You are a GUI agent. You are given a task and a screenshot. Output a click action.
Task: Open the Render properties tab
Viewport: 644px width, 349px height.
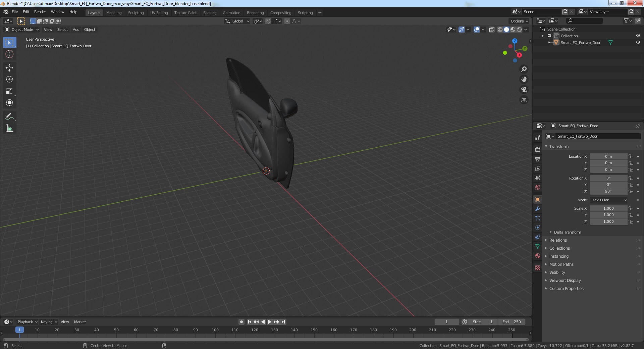538,149
